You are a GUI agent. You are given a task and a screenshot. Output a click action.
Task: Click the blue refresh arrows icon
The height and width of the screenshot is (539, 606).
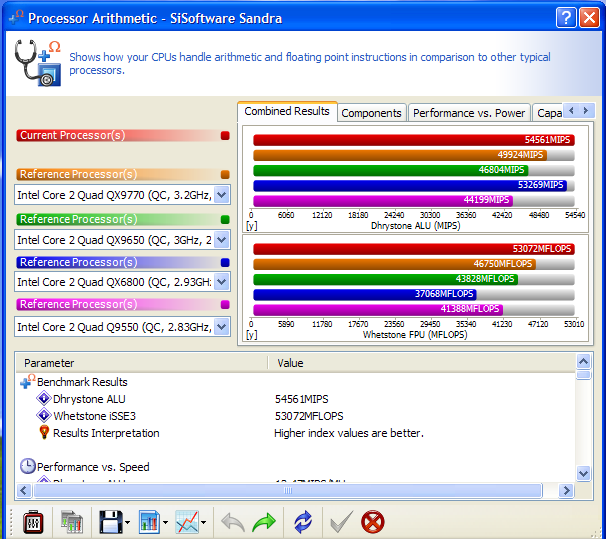(x=303, y=522)
